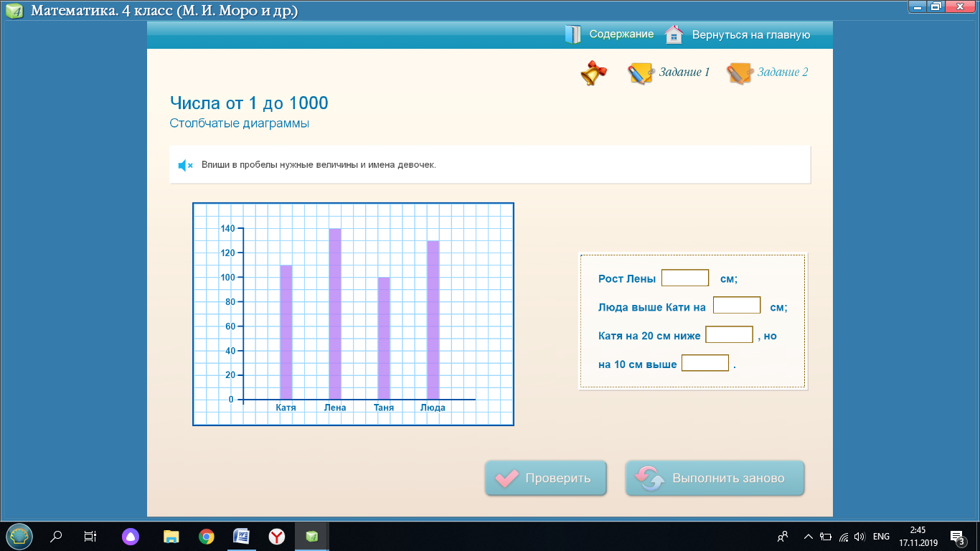Open Word document from taskbar

tap(242, 536)
